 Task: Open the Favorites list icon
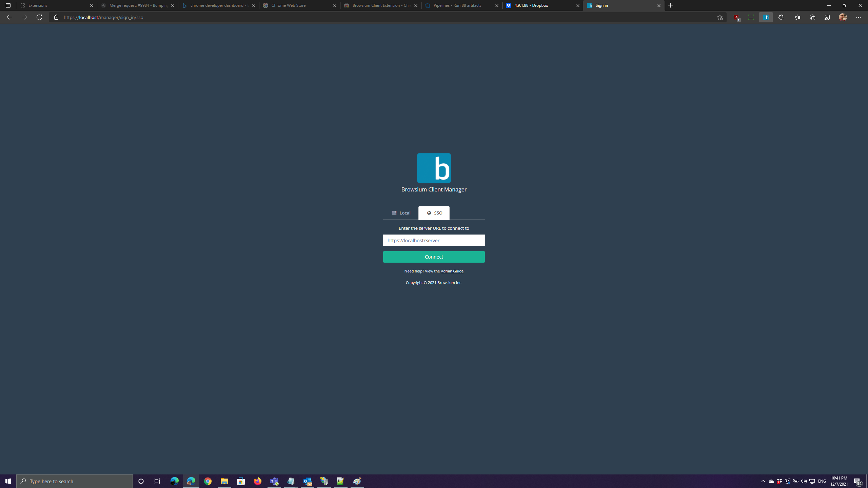[x=797, y=17]
